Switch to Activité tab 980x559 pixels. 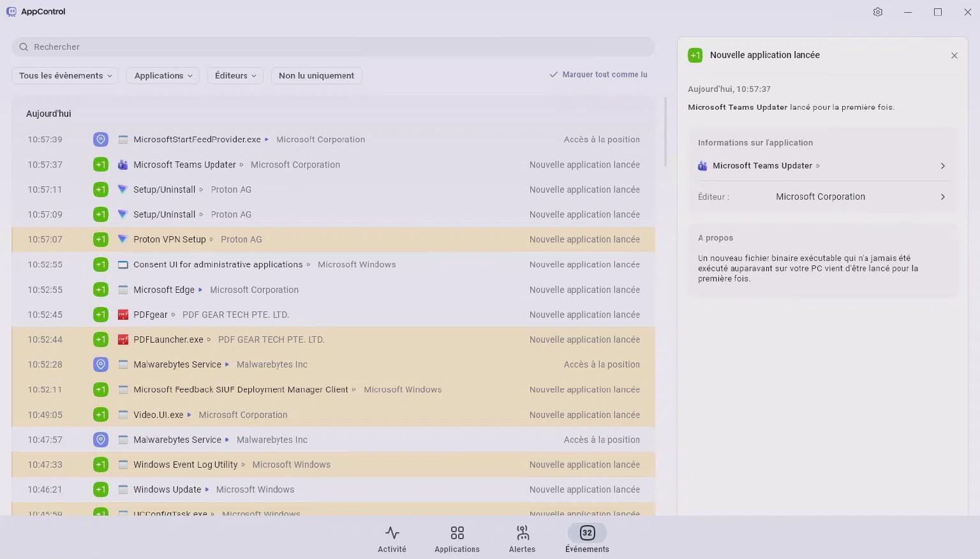click(x=392, y=539)
